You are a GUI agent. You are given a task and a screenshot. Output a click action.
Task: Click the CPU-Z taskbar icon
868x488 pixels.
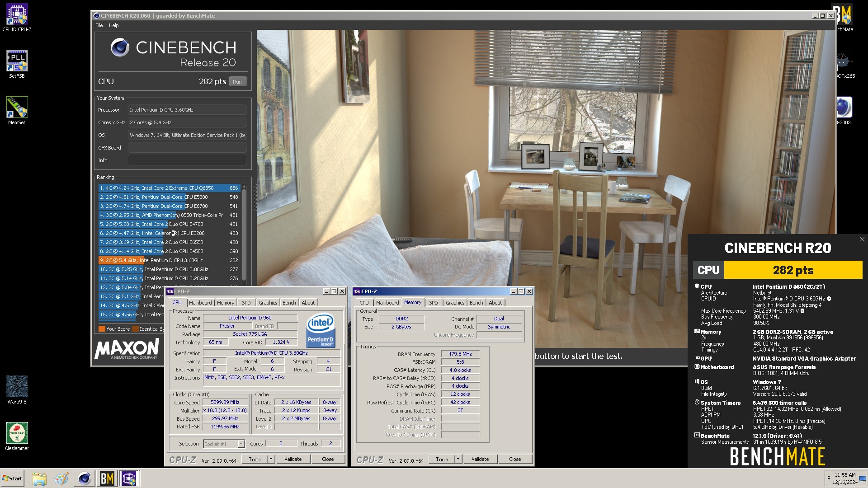[129, 479]
